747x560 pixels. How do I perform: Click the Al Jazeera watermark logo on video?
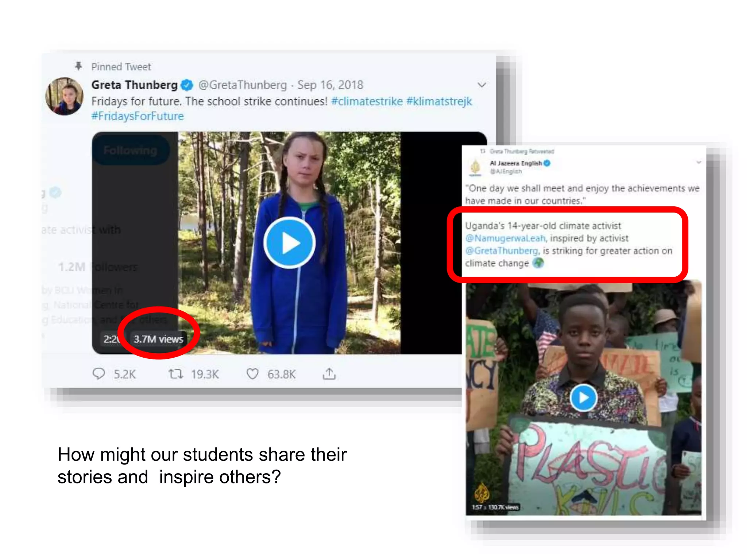click(x=481, y=493)
